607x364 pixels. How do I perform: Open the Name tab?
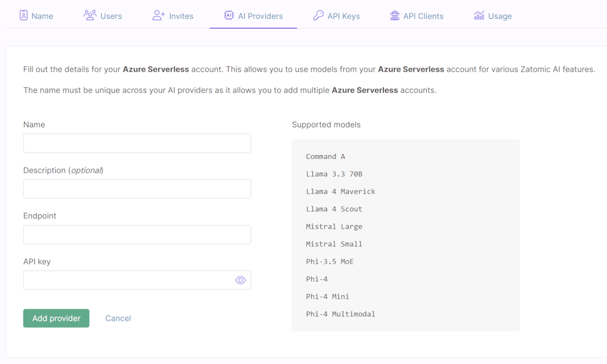tap(36, 16)
